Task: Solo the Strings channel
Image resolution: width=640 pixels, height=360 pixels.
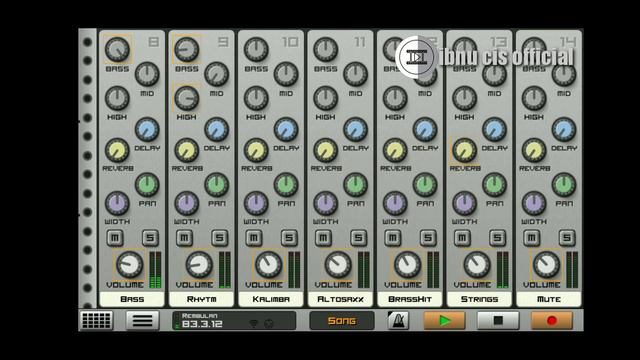Action: pos(497,238)
